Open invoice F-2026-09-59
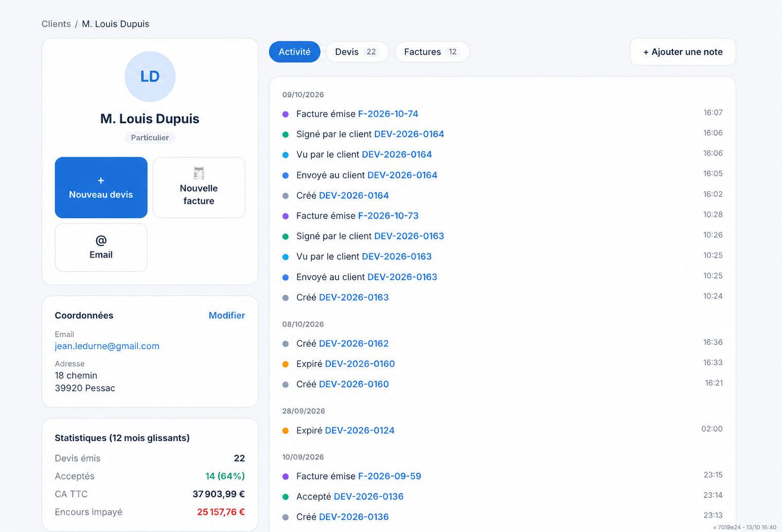 (389, 476)
